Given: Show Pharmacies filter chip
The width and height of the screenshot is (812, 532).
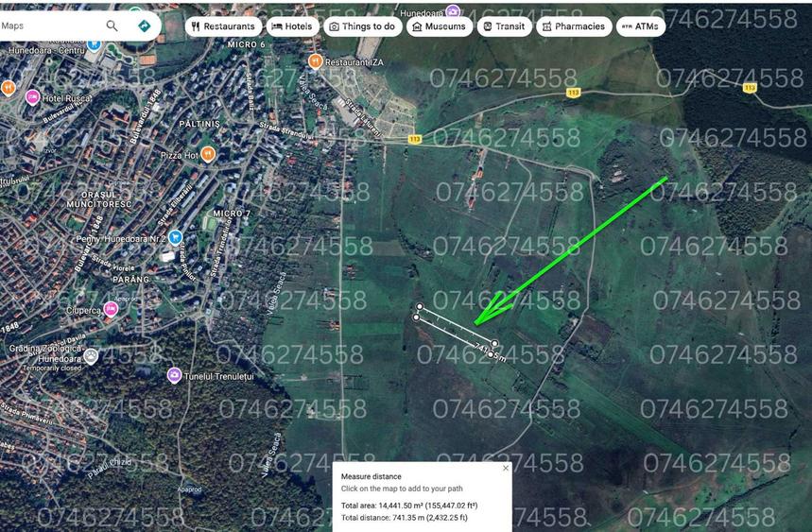Looking at the screenshot, I should tap(574, 26).
